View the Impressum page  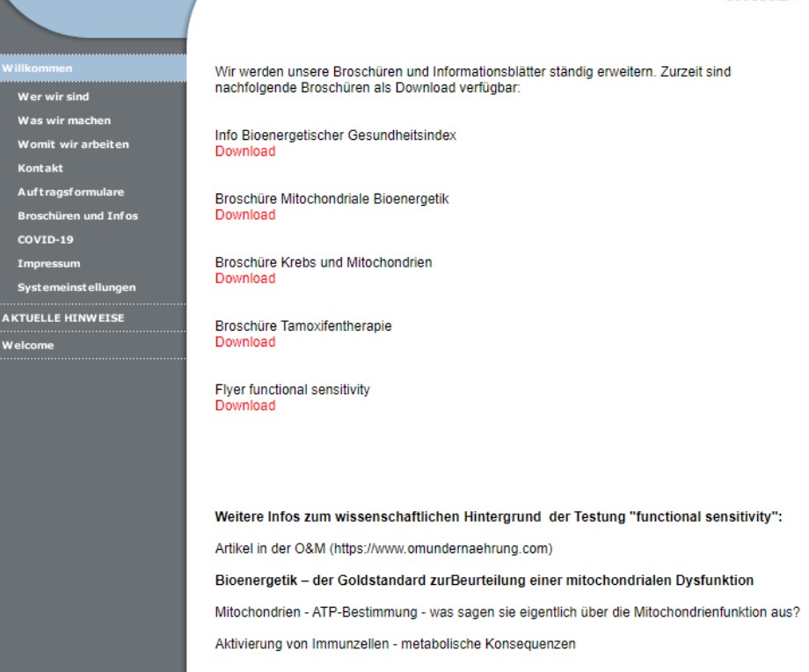coord(48,263)
